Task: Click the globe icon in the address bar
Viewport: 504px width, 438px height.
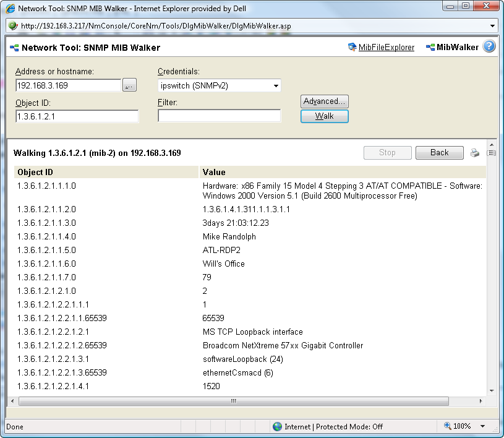Action: tap(13, 25)
